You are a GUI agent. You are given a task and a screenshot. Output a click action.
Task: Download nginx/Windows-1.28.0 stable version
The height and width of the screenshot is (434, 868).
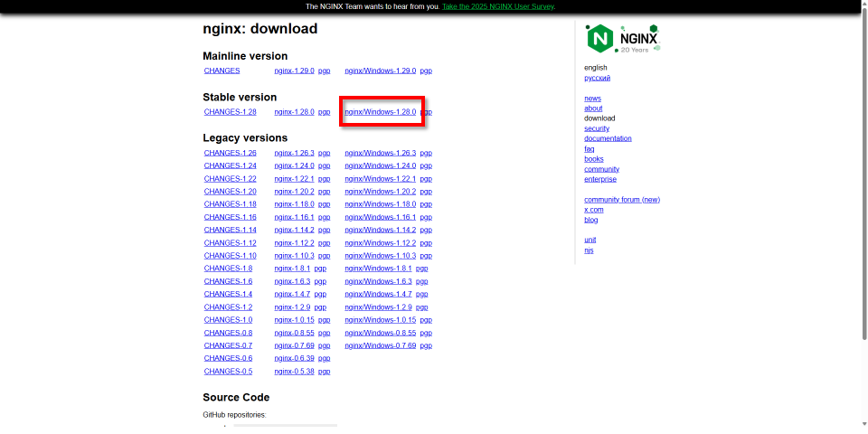[380, 112]
